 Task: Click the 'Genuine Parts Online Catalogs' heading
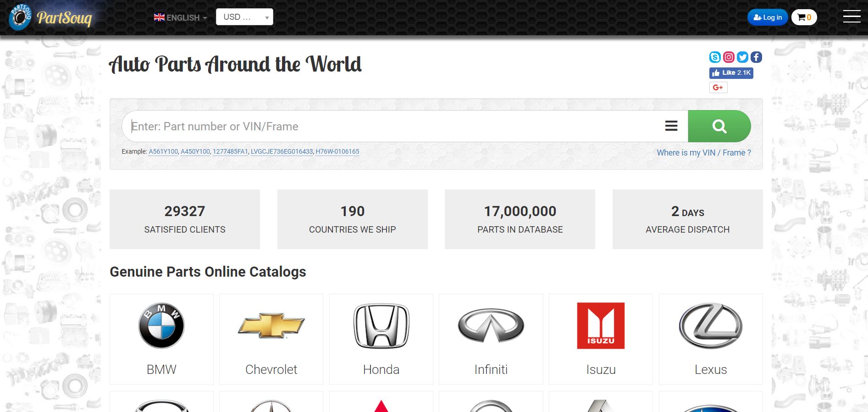[x=208, y=272]
